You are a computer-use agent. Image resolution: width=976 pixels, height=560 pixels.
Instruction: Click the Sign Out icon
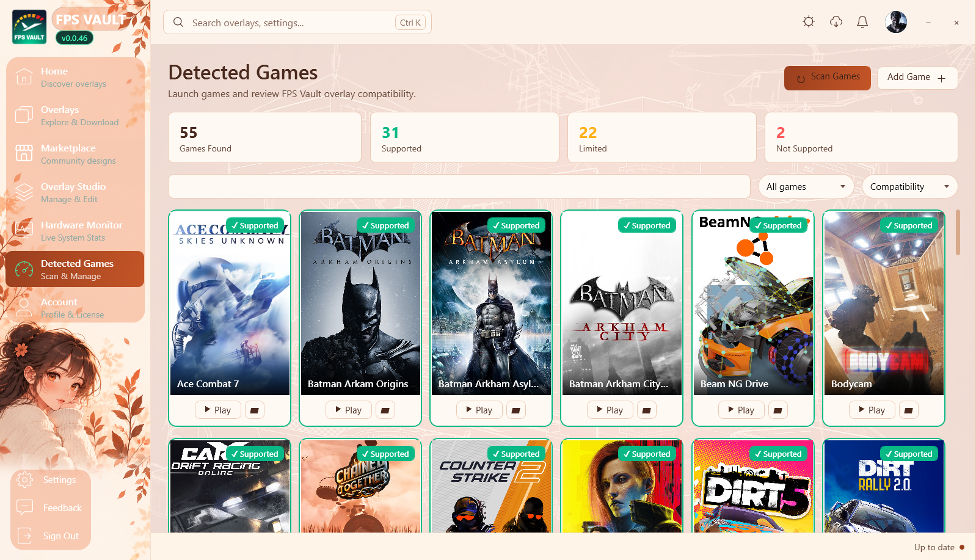point(25,536)
